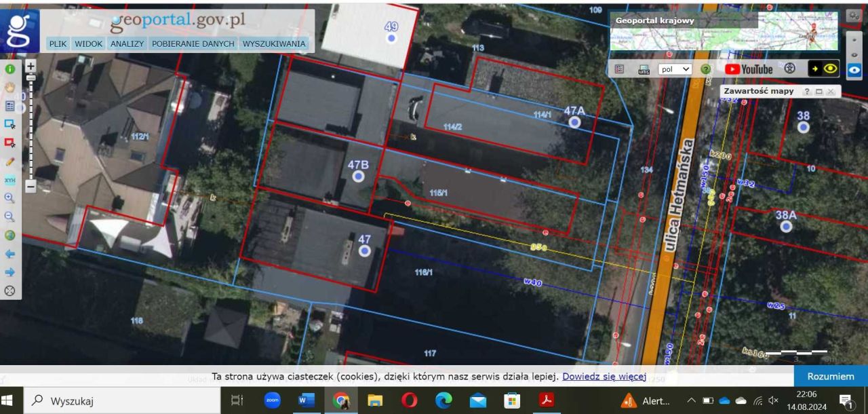Click the Geoportal krajowy overview map
The width and height of the screenshot is (868, 414).
(x=724, y=31)
